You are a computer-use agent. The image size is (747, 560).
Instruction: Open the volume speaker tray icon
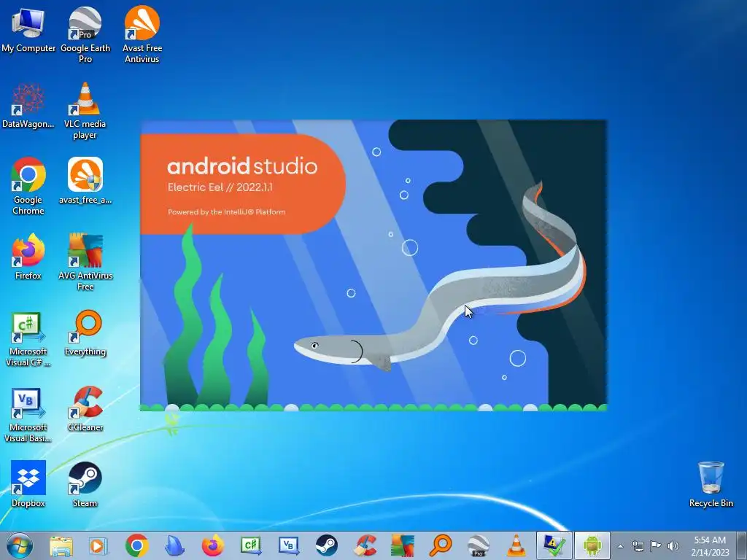coord(673,546)
